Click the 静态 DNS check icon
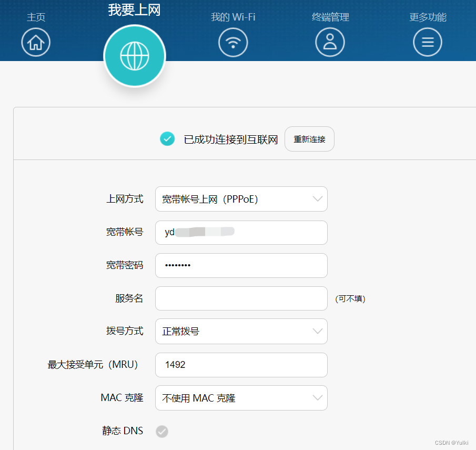Screen dimensions: 476x450 click(161, 431)
